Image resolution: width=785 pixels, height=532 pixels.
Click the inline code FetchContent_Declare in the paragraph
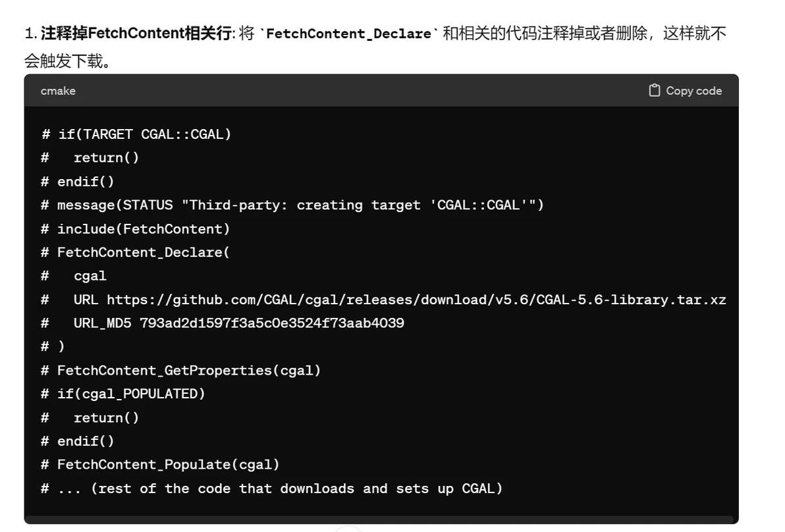348,34
